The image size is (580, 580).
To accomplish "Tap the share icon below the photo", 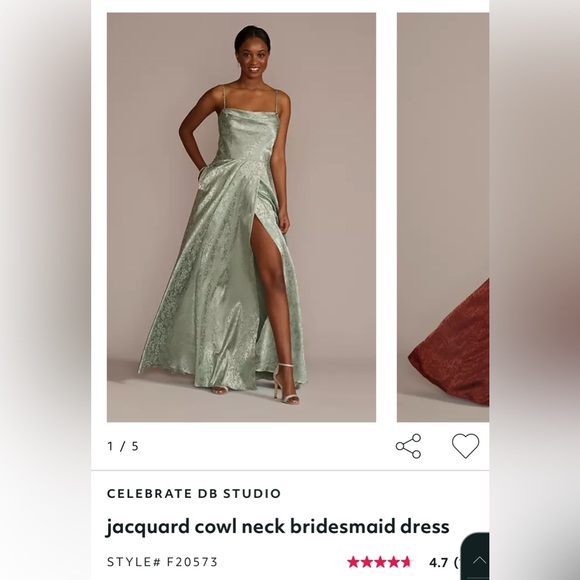I will tap(408, 446).
